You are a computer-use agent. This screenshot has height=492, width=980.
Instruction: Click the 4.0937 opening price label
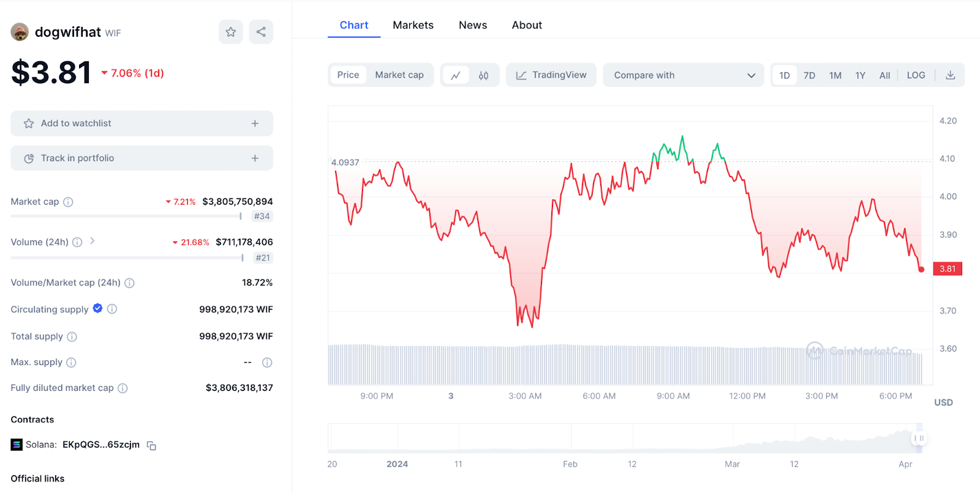click(x=345, y=163)
